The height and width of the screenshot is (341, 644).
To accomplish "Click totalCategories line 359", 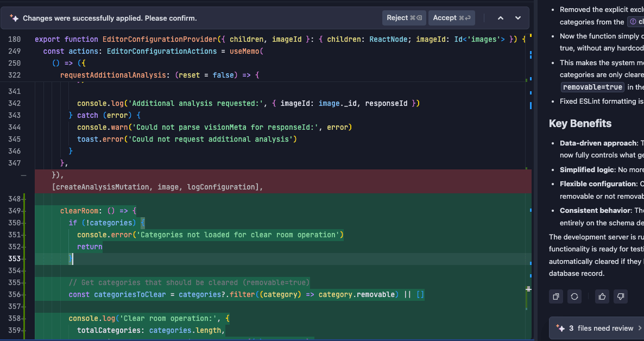I will pos(151,330).
